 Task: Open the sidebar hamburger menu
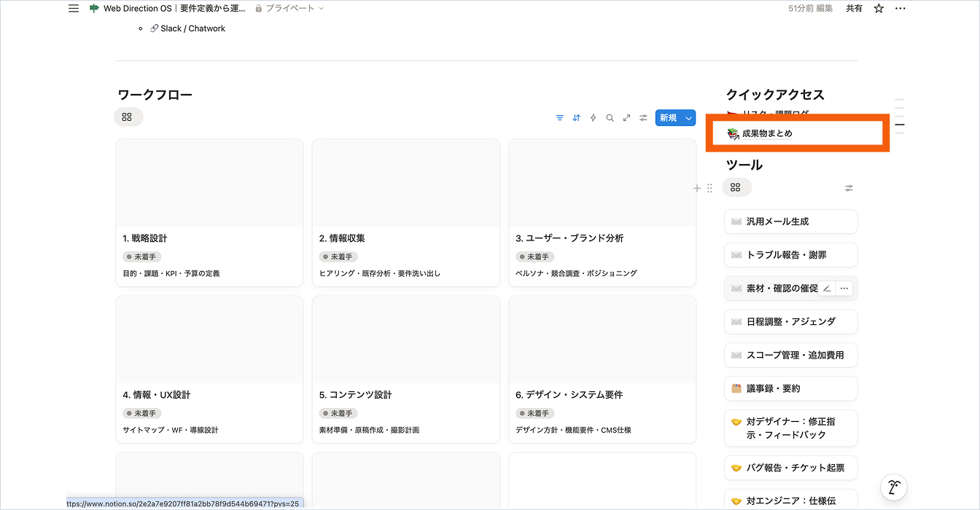tap(74, 9)
